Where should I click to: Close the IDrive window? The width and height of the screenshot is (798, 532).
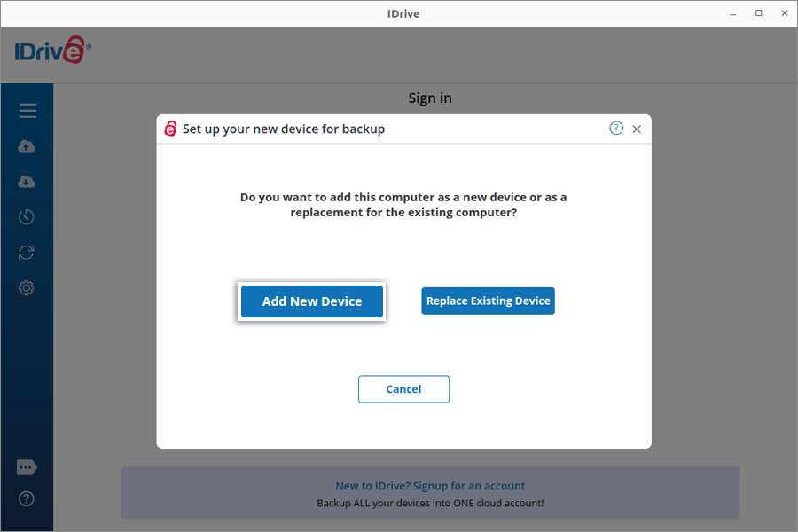[x=785, y=13]
